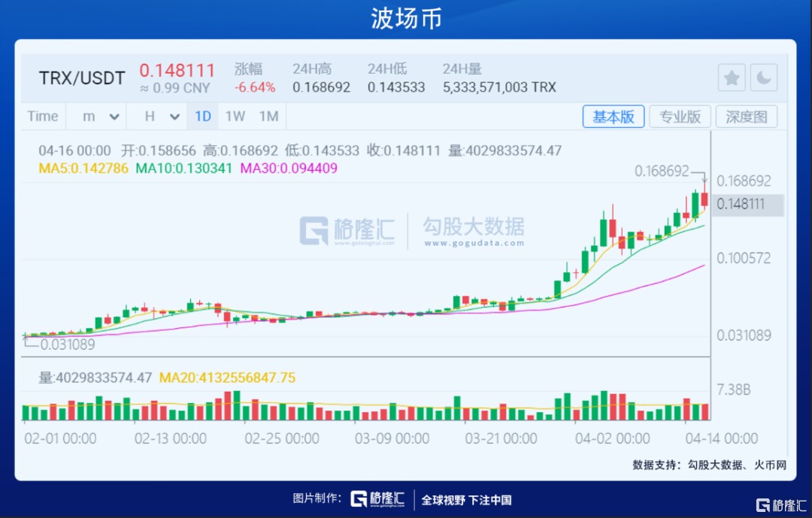Click the ≈ 0.99 CNY conversion

pyautogui.click(x=175, y=88)
